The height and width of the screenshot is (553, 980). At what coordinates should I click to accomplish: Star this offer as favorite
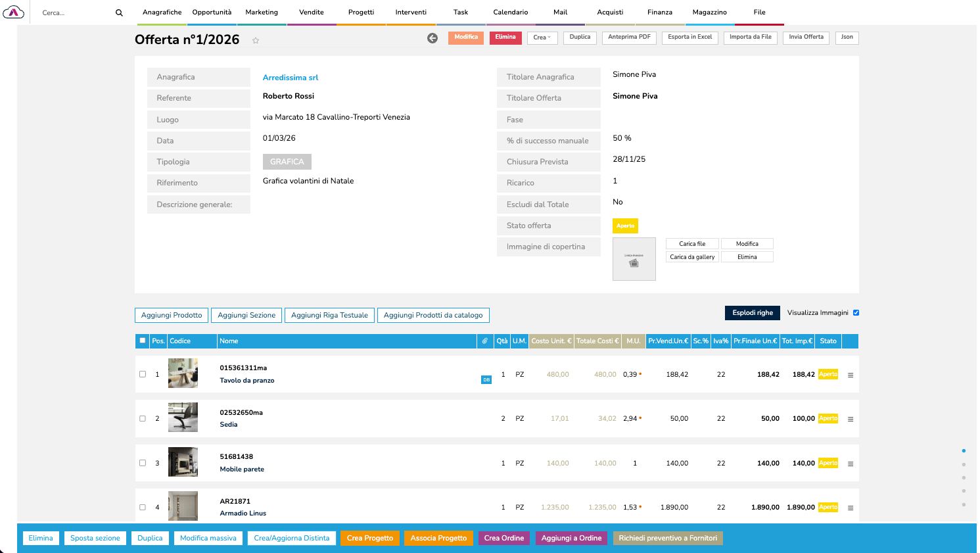(x=256, y=41)
